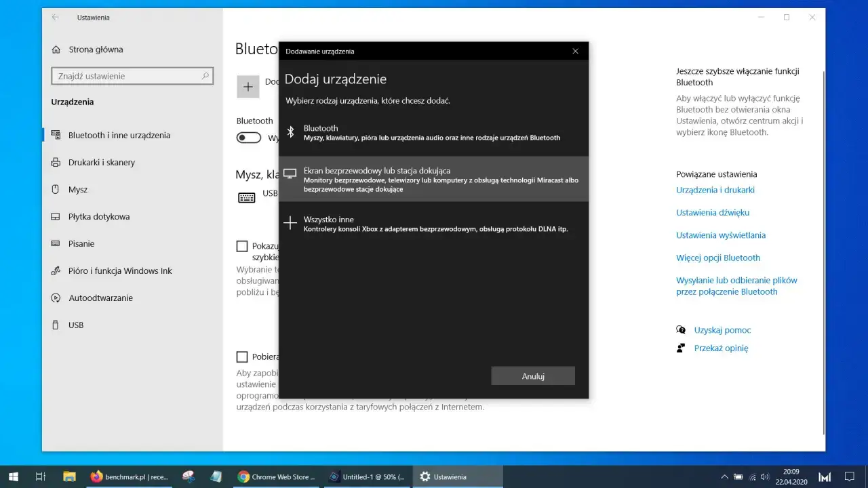Go to Strona główna
The width and height of the screenshot is (868, 488).
[90, 49]
